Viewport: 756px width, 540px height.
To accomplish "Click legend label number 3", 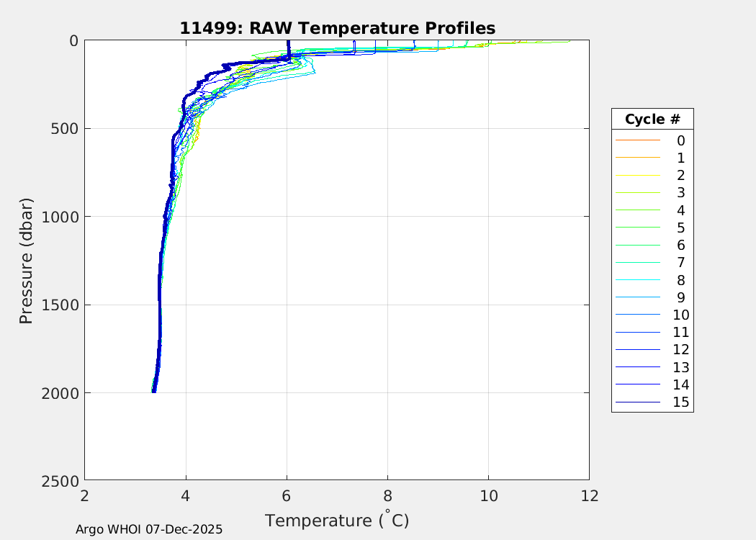I will 680,193.
